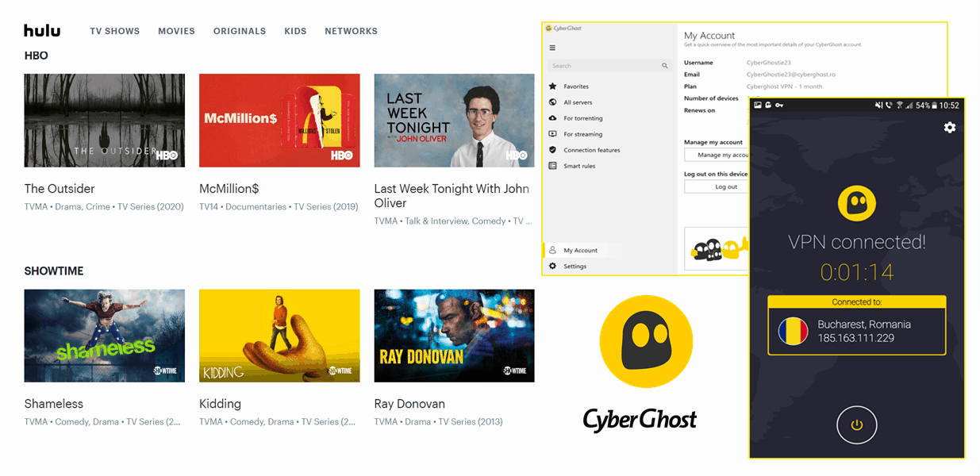Select 'For torrenting' label

583,118
